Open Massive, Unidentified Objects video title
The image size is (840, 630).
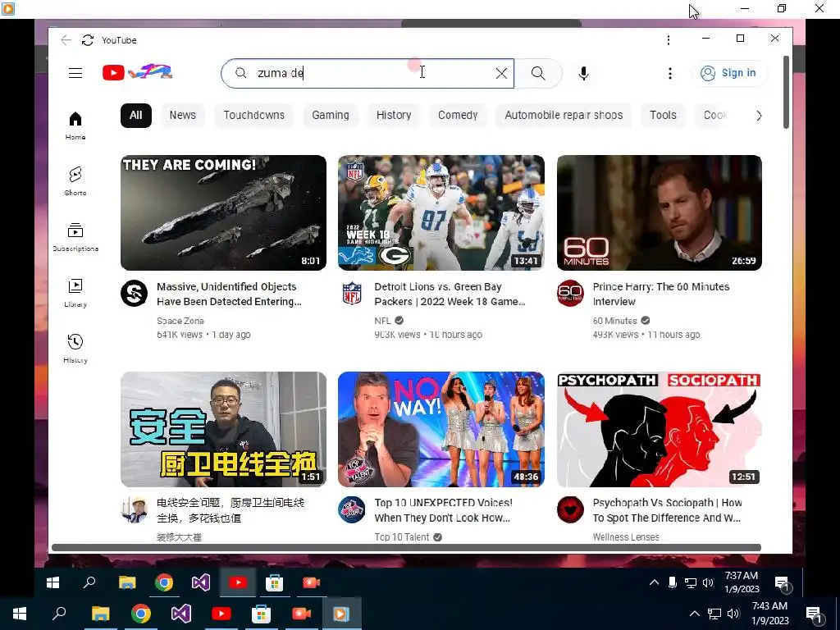point(230,294)
